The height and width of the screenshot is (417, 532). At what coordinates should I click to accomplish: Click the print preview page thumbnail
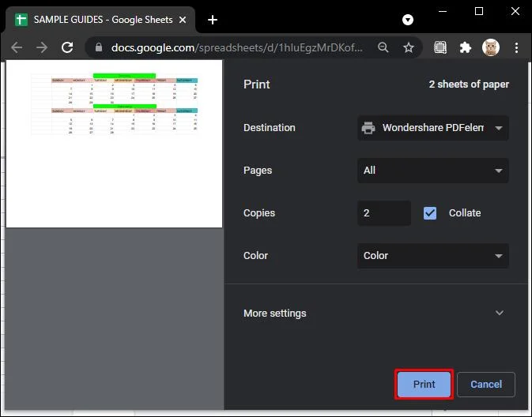tap(115, 144)
